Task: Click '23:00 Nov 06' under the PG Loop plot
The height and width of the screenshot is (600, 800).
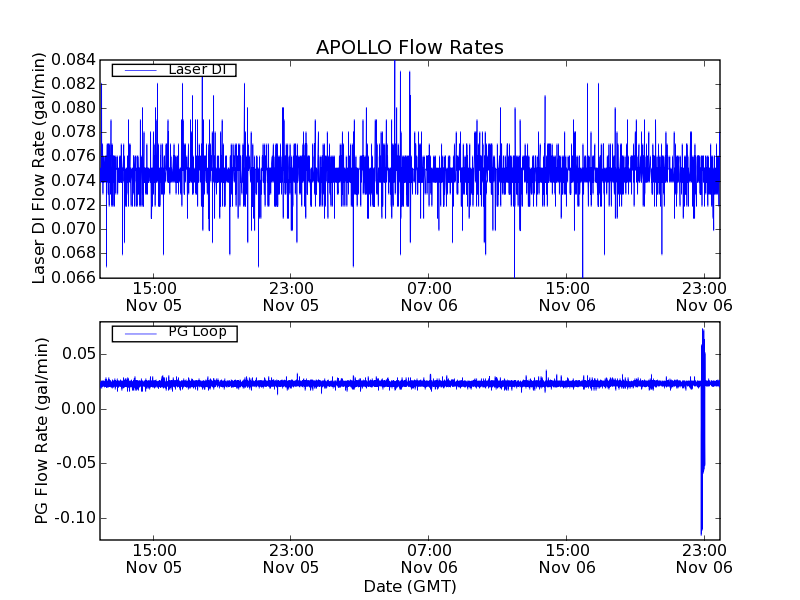Action: pos(704,559)
